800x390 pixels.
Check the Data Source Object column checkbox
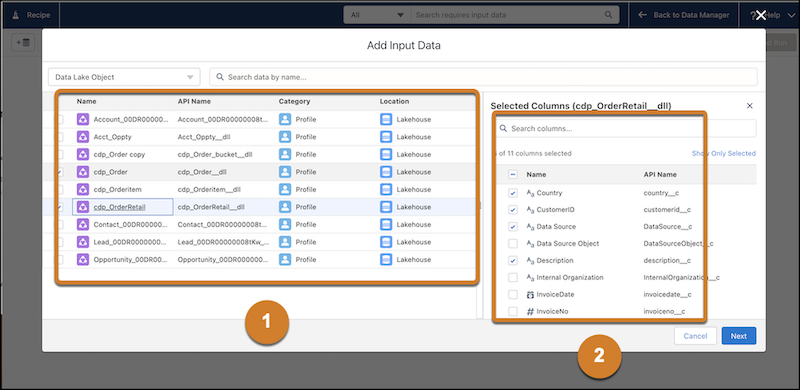point(513,243)
